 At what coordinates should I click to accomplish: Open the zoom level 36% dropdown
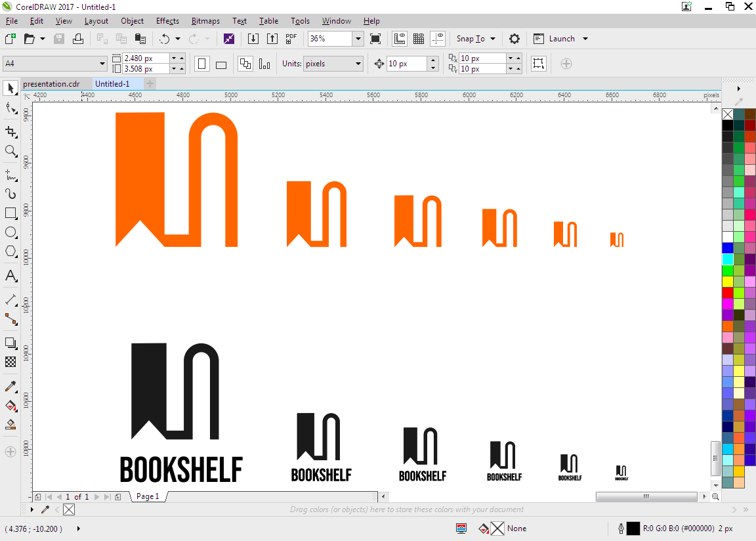tap(358, 39)
